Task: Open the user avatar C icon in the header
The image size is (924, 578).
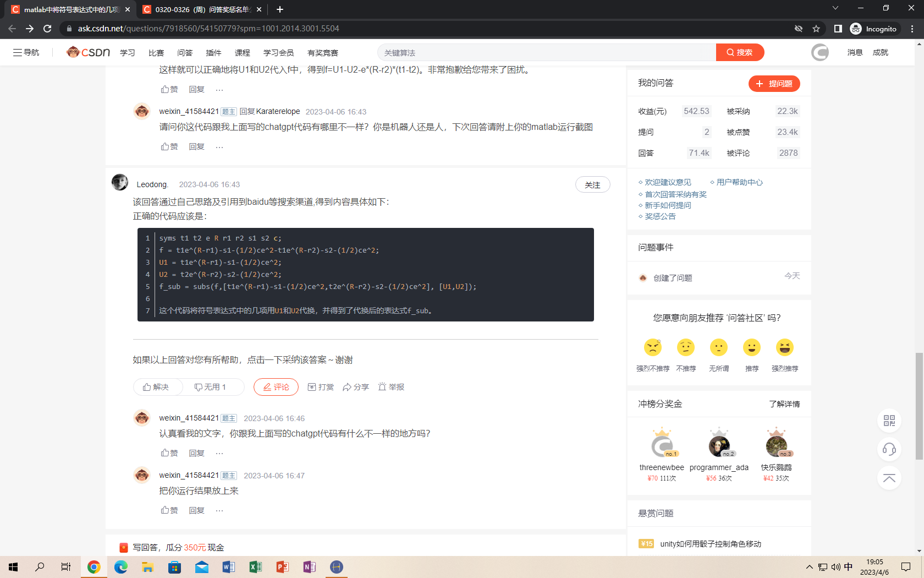Action: tap(820, 52)
